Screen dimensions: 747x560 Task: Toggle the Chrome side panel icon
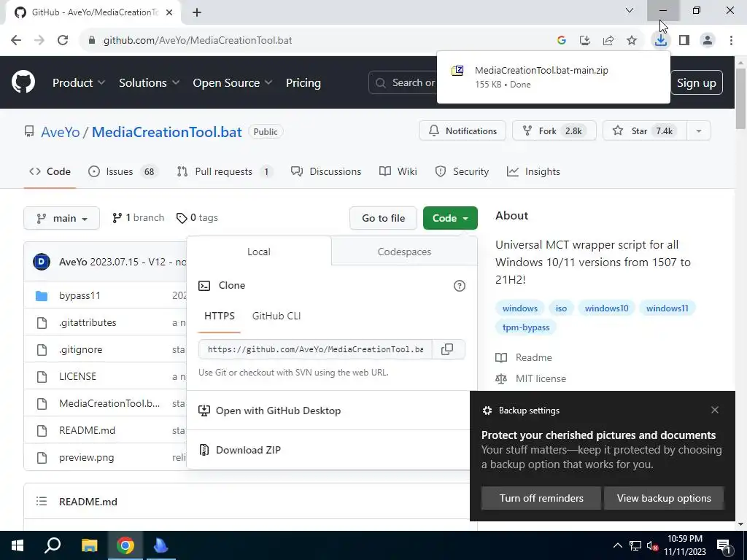(x=684, y=41)
